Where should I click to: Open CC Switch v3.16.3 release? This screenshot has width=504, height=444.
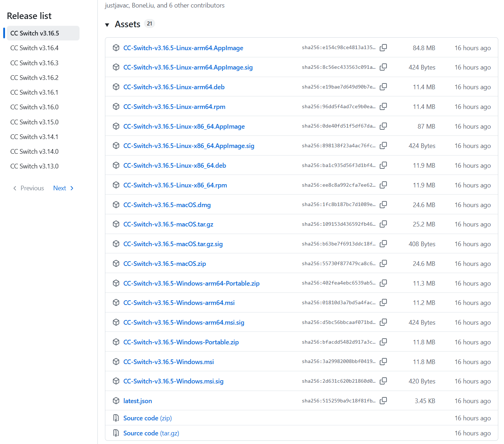(x=34, y=63)
